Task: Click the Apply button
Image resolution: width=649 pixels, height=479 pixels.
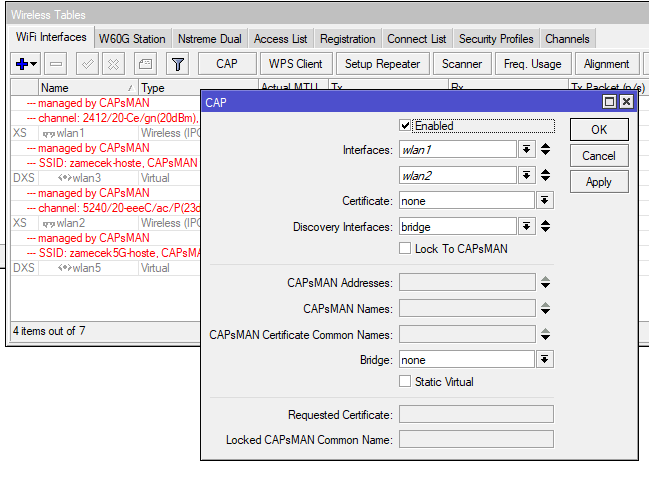Action: pyautogui.click(x=598, y=182)
